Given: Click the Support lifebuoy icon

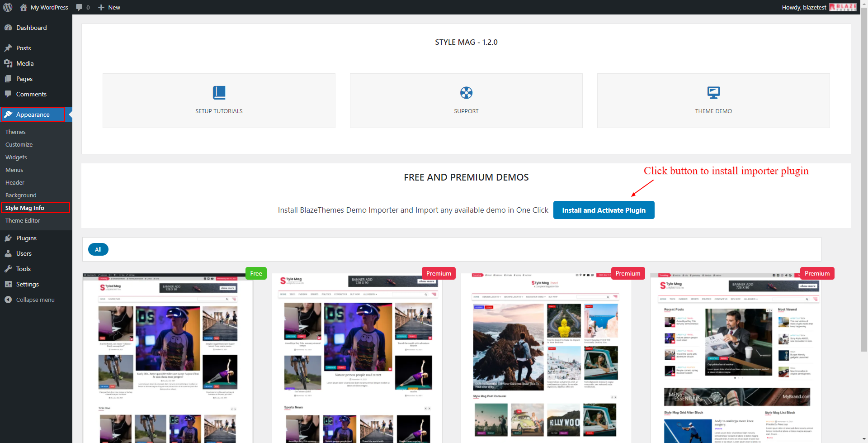Looking at the screenshot, I should tap(466, 93).
